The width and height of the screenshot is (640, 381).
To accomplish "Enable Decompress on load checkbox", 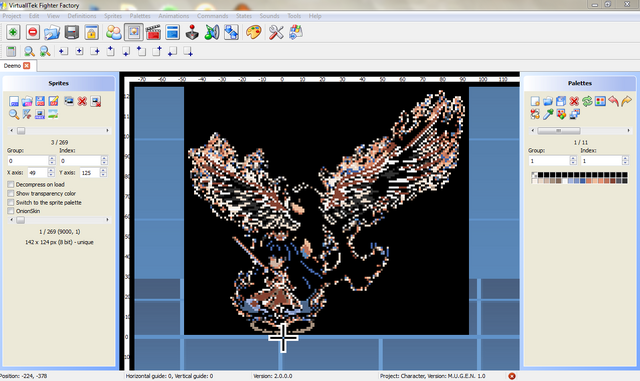I will pos(11,185).
